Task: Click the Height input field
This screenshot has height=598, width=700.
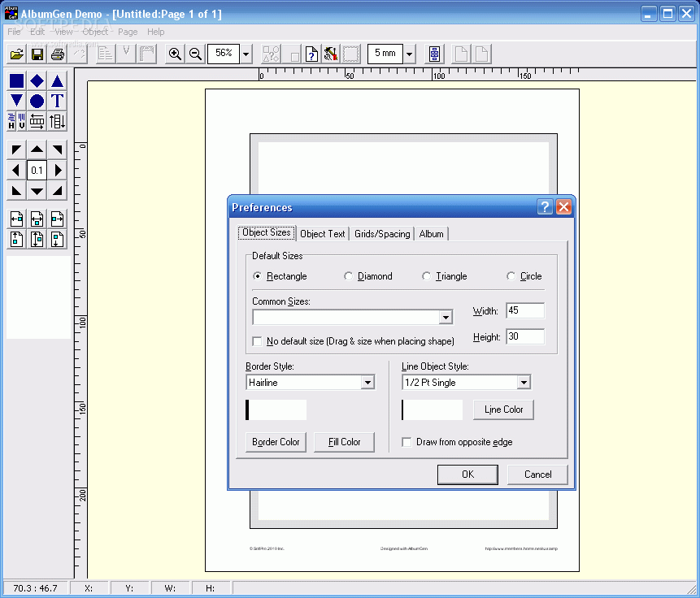Action: point(525,336)
